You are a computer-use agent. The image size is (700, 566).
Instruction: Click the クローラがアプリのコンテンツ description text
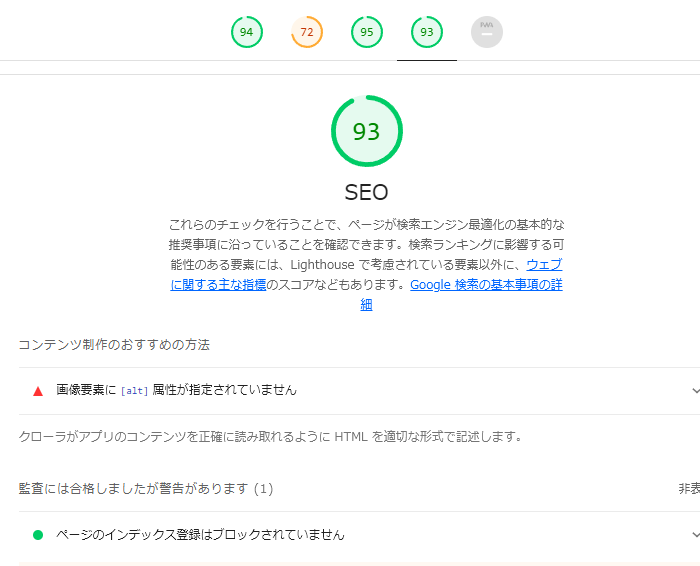click(x=271, y=436)
